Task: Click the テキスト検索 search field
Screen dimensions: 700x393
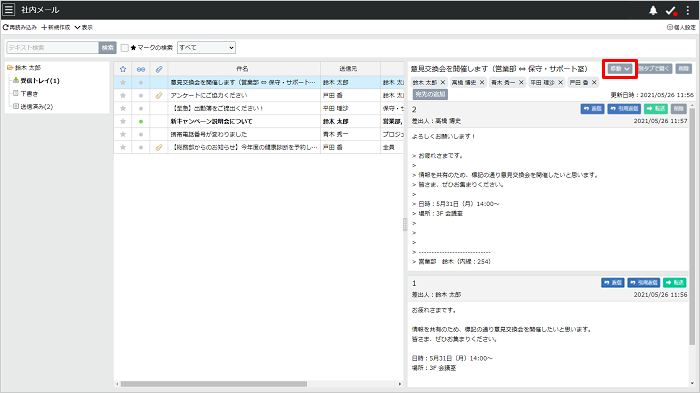Action: (52, 47)
